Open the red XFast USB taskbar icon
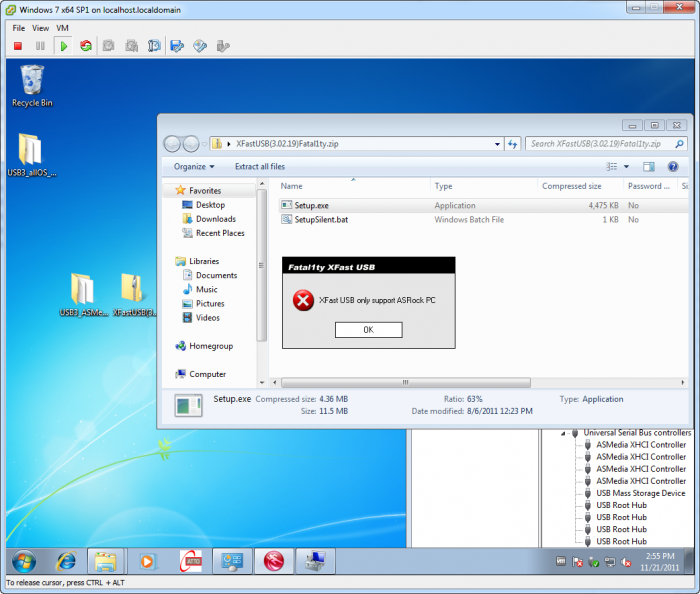 pyautogui.click(x=273, y=561)
